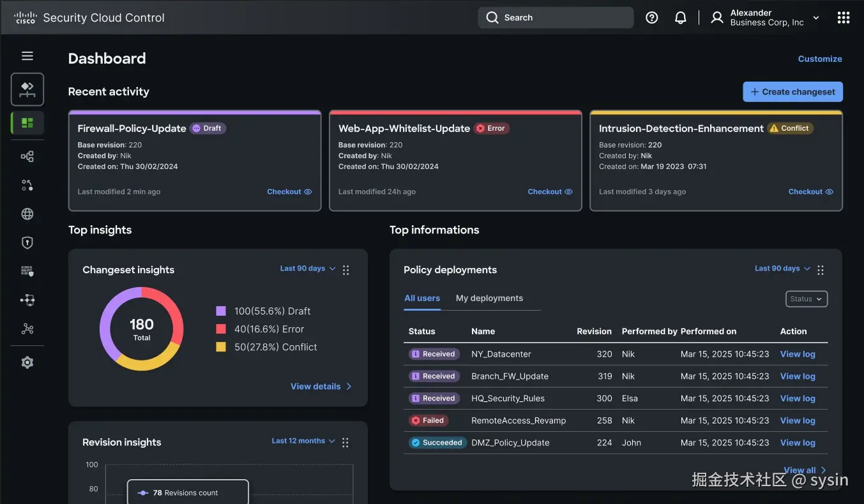Click the apps grid icon top right
This screenshot has width=864, height=504.
click(844, 17)
